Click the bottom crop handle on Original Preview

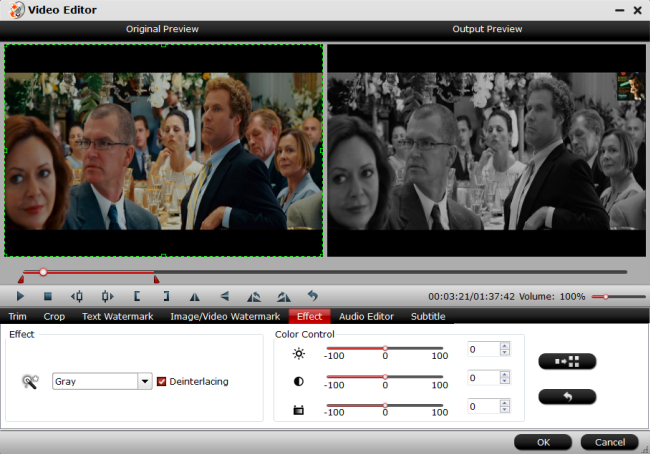[x=163, y=256]
